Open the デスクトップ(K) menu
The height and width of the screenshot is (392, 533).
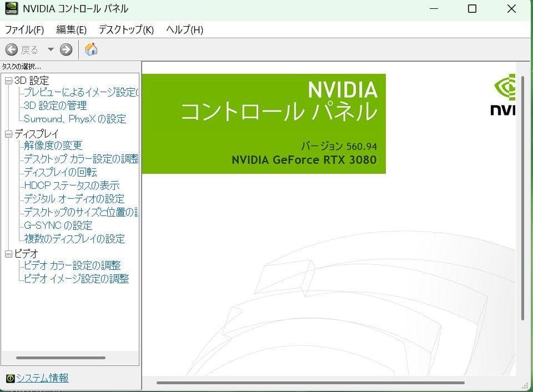[126, 30]
